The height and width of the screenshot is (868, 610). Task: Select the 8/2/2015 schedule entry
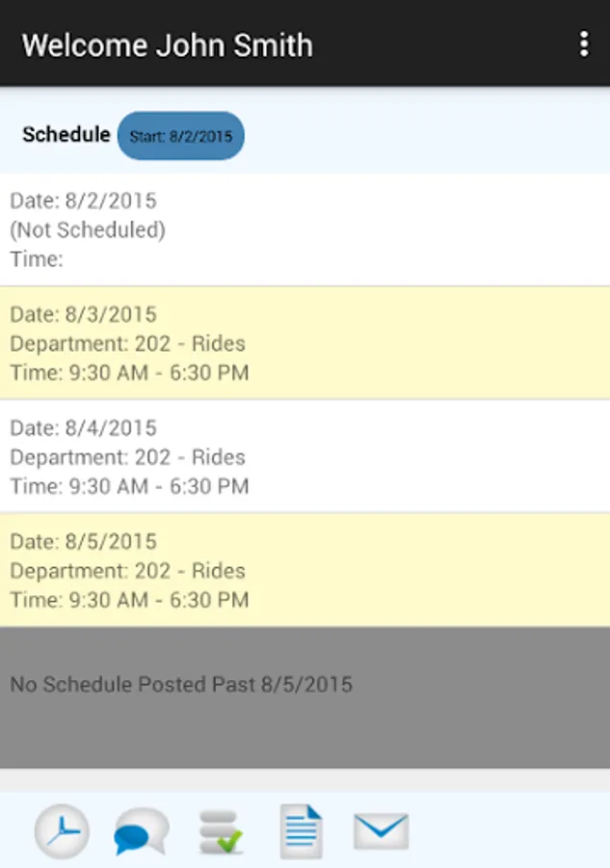click(305, 230)
